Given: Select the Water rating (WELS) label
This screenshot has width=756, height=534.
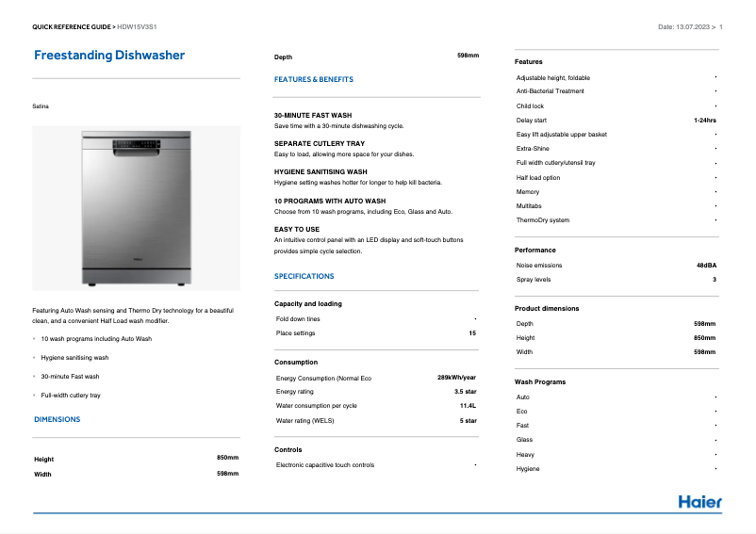Looking at the screenshot, I should pyautogui.click(x=304, y=421).
